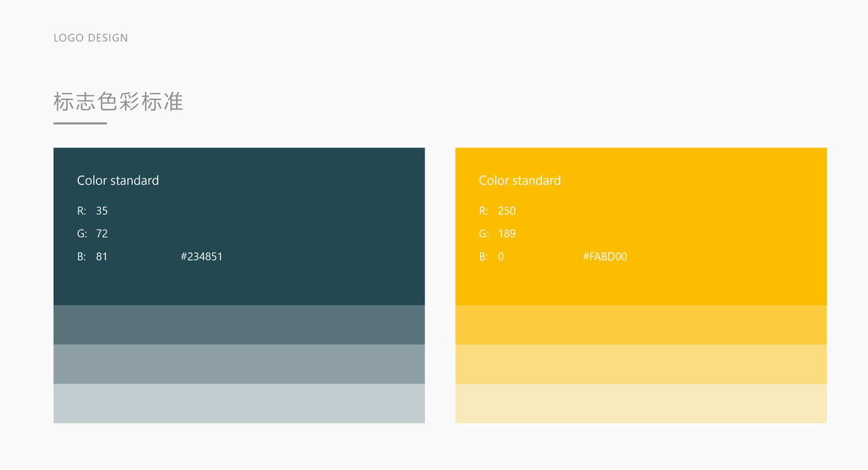Select the palest gray tint strip

239,403
